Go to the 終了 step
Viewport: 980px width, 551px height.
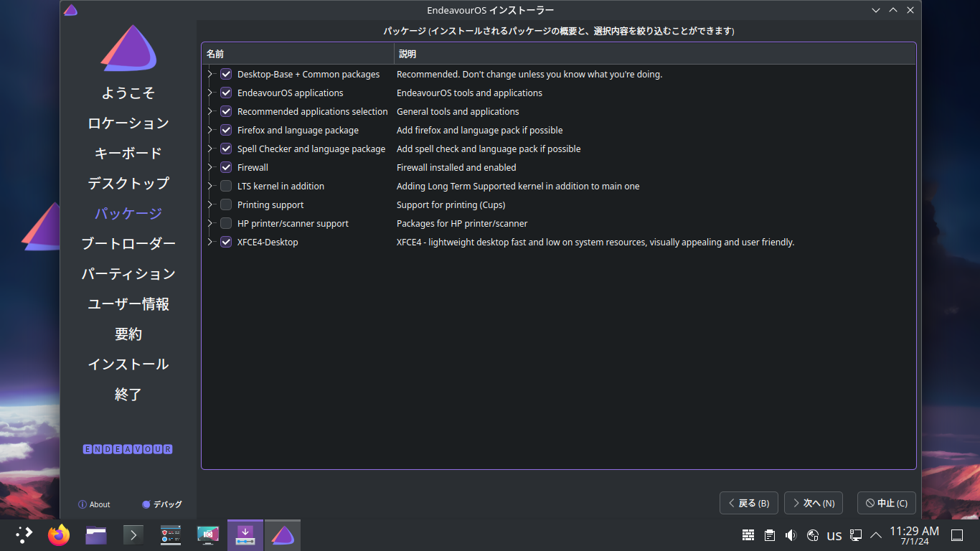128,395
